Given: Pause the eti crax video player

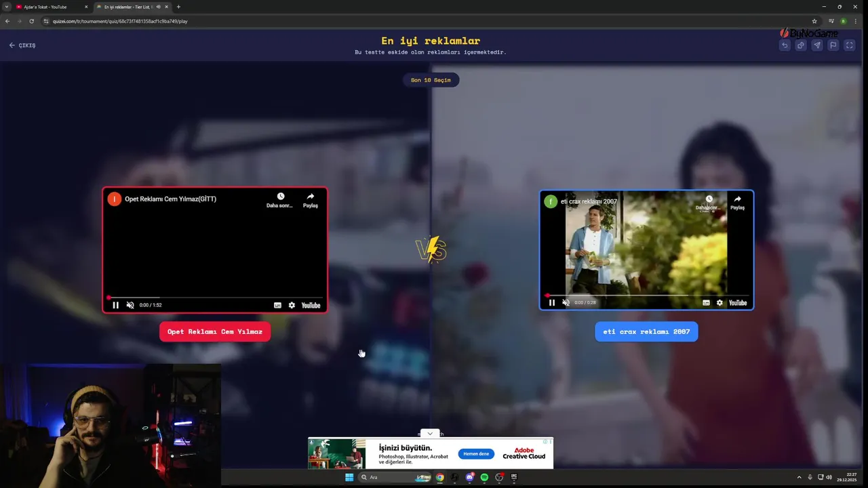Looking at the screenshot, I should 552,303.
